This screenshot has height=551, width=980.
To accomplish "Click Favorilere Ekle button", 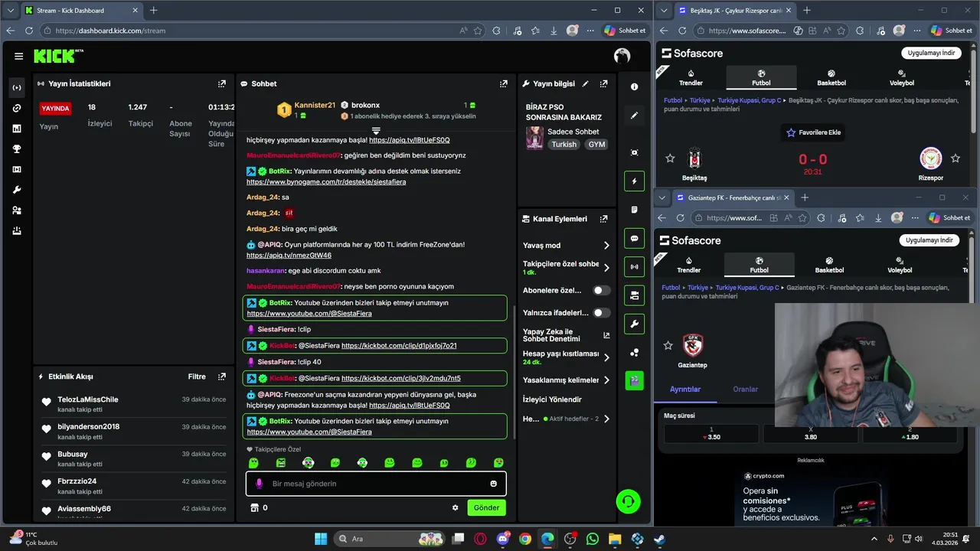I will (813, 132).
